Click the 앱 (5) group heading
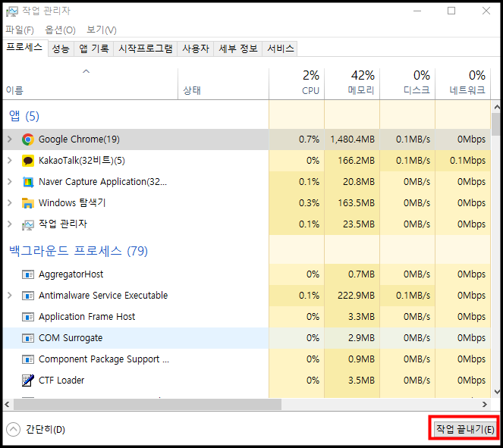The width and height of the screenshot is (503, 448). 24,116
